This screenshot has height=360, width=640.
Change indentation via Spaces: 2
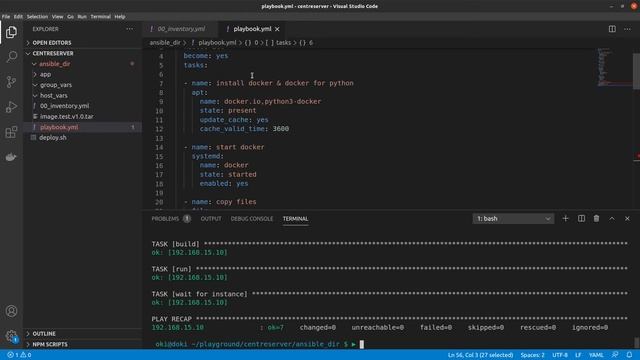coord(532,355)
